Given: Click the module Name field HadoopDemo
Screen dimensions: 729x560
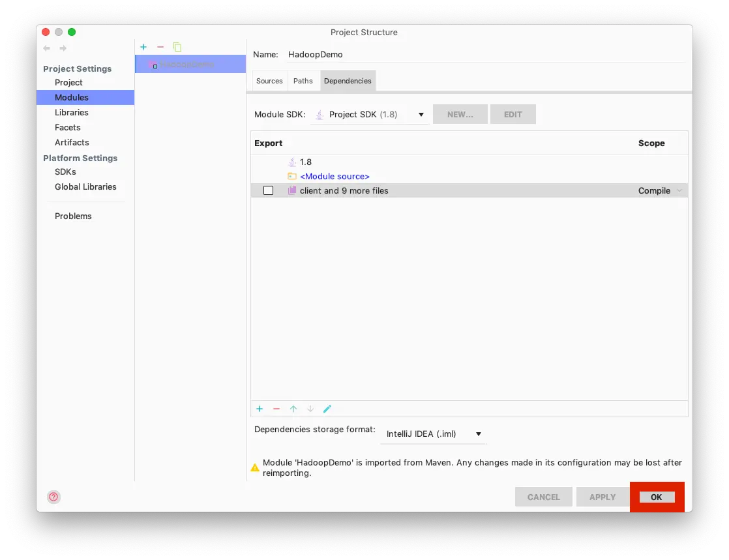Looking at the screenshot, I should coord(486,54).
